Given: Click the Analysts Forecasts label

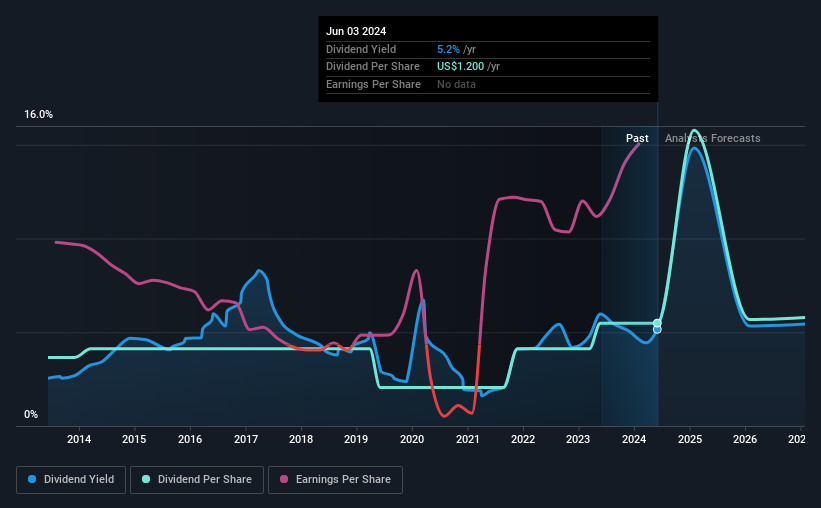Looking at the screenshot, I should (713, 138).
